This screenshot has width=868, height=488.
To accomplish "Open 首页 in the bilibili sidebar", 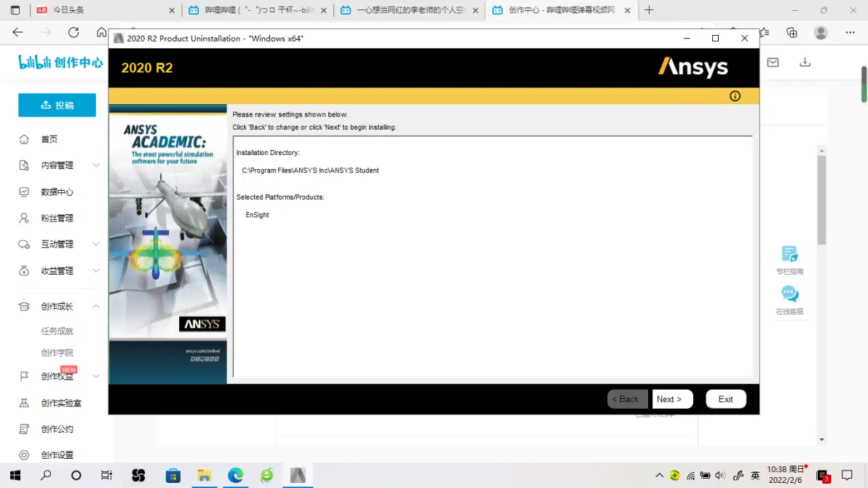I will 50,139.
